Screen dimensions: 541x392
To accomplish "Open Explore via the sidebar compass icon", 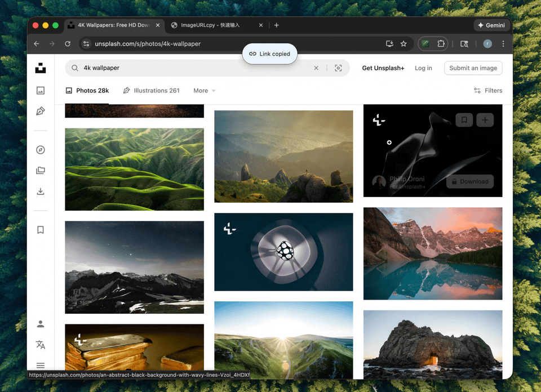I will [41, 150].
